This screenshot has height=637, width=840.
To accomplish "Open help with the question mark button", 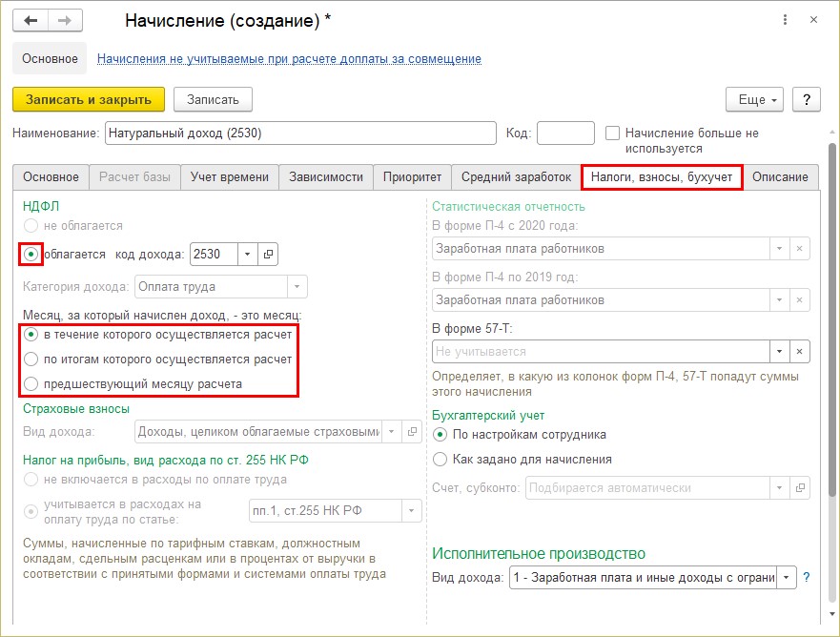I will pos(807,99).
